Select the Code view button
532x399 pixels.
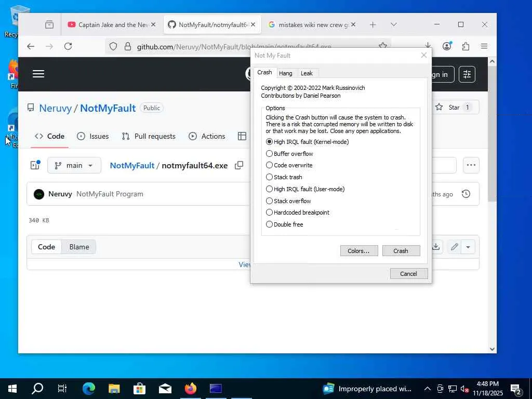46,247
